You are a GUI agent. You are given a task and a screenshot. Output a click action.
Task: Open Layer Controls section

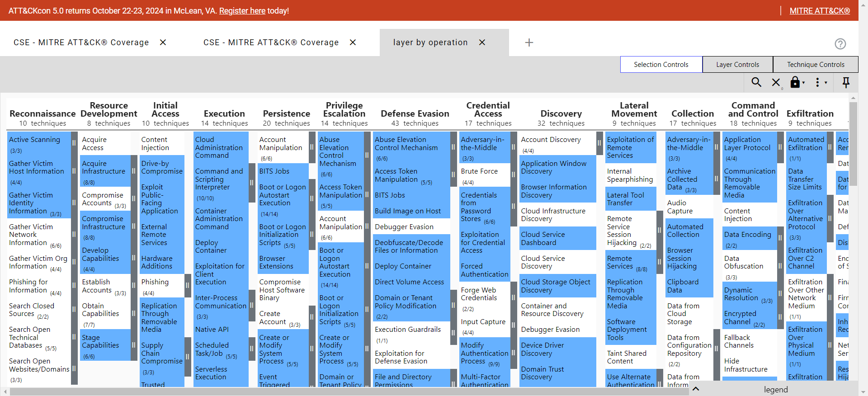(738, 65)
